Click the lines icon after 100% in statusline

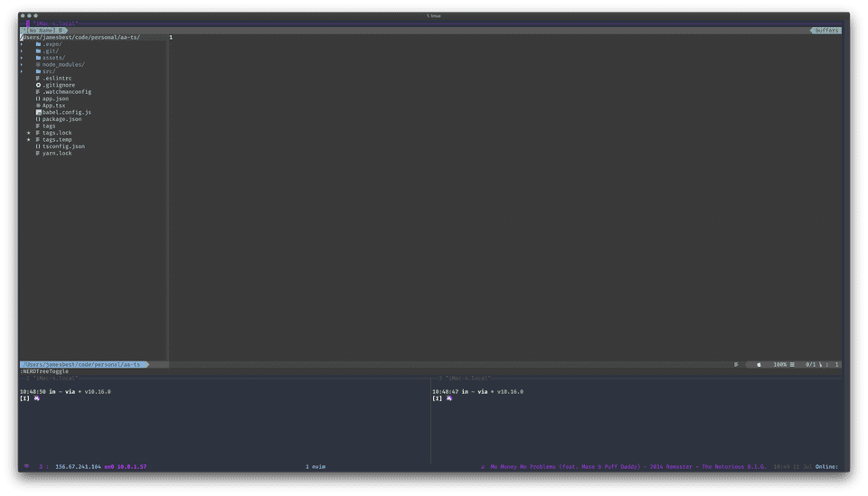point(792,364)
